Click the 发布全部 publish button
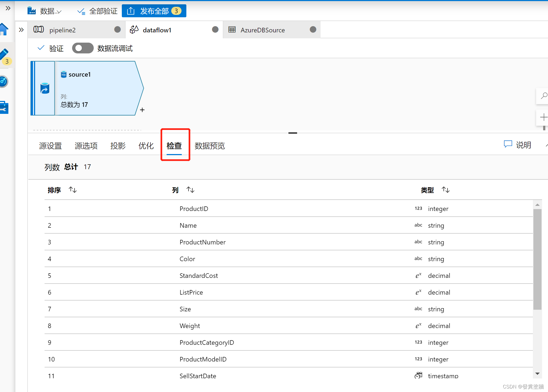548x392 pixels. pos(154,11)
